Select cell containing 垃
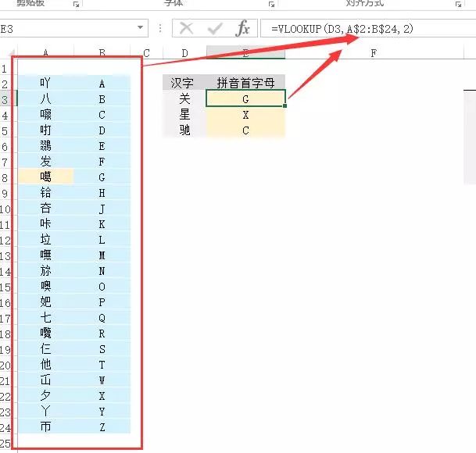This screenshot has width=476, height=453. (x=45, y=240)
